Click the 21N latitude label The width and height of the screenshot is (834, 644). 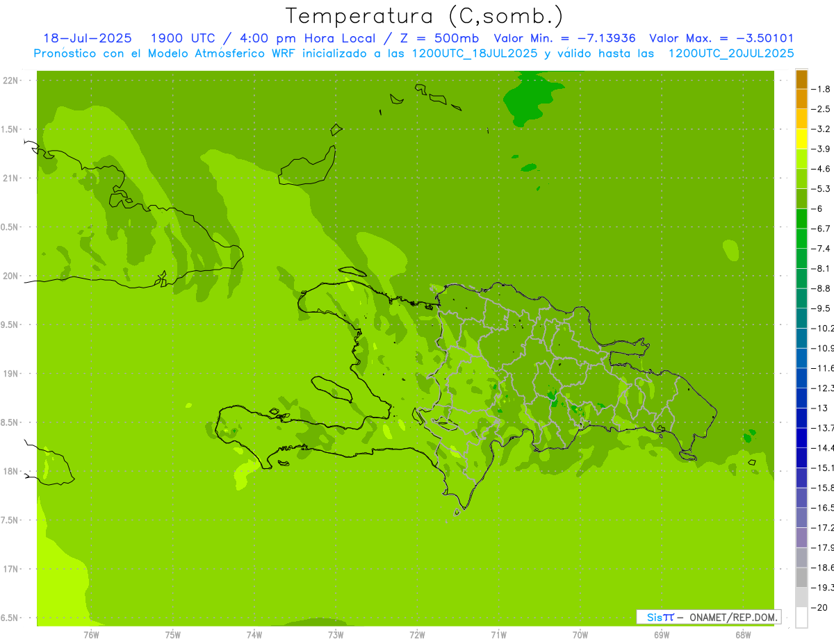10,179
